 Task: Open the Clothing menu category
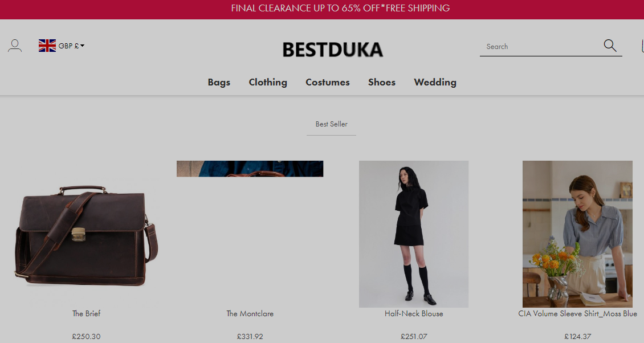[268, 82]
